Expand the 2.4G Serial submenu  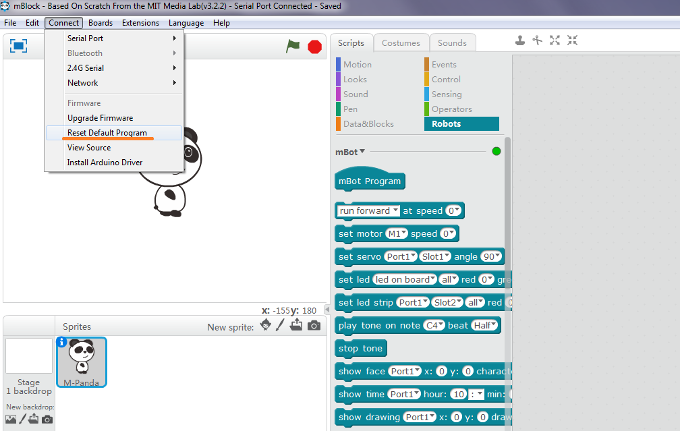(x=114, y=68)
